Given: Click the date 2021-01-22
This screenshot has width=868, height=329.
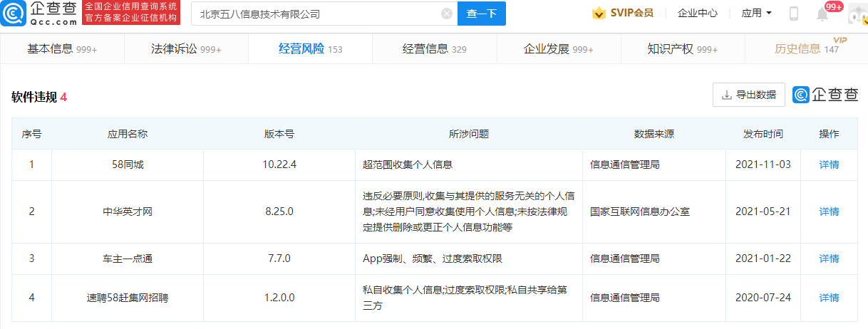Looking at the screenshot, I should (763, 258).
